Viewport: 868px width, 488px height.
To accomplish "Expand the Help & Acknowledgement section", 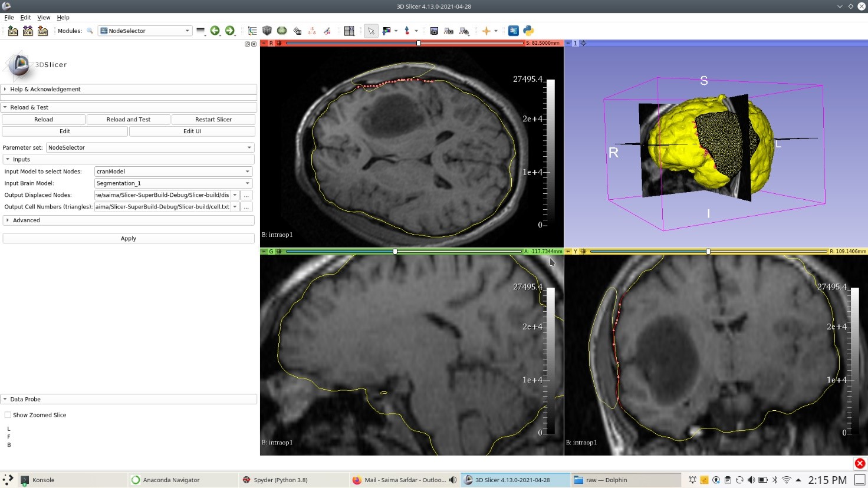I will pos(129,89).
